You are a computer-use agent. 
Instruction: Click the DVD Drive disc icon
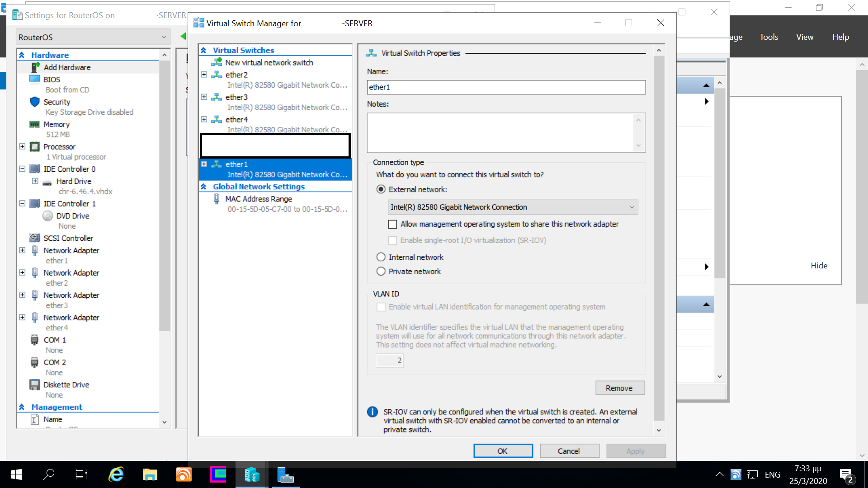tap(47, 216)
